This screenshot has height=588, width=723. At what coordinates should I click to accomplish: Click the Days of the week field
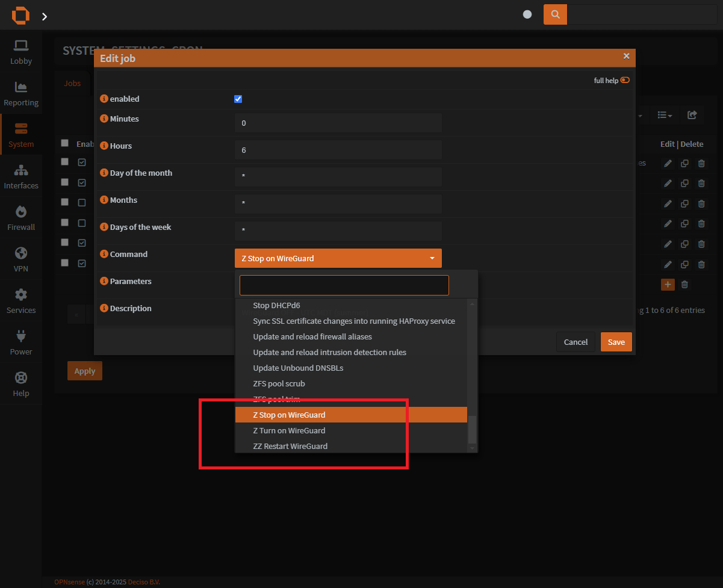coord(338,231)
